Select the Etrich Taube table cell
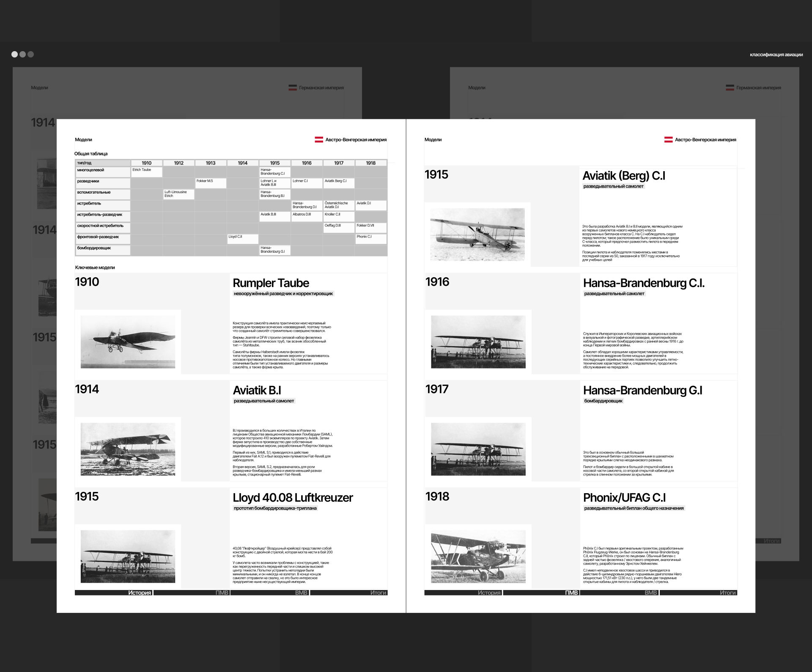This screenshot has width=812, height=672. pyautogui.click(x=146, y=172)
